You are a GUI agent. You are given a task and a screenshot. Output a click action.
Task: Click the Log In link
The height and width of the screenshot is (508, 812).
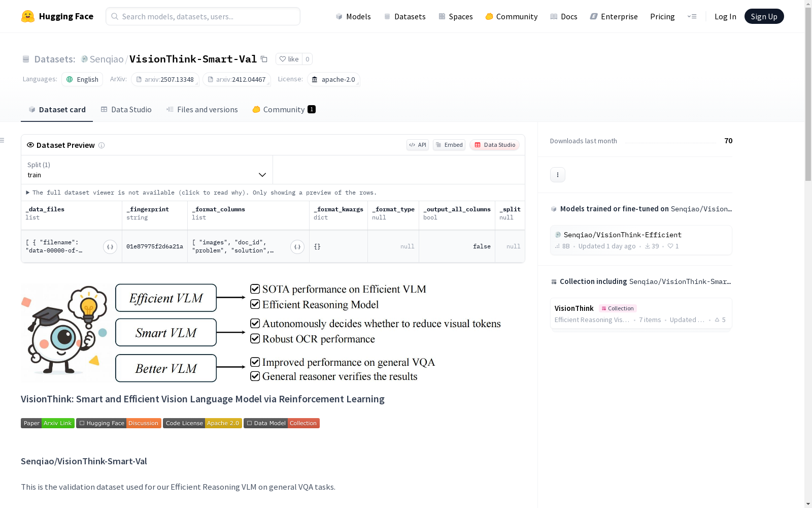(x=725, y=16)
